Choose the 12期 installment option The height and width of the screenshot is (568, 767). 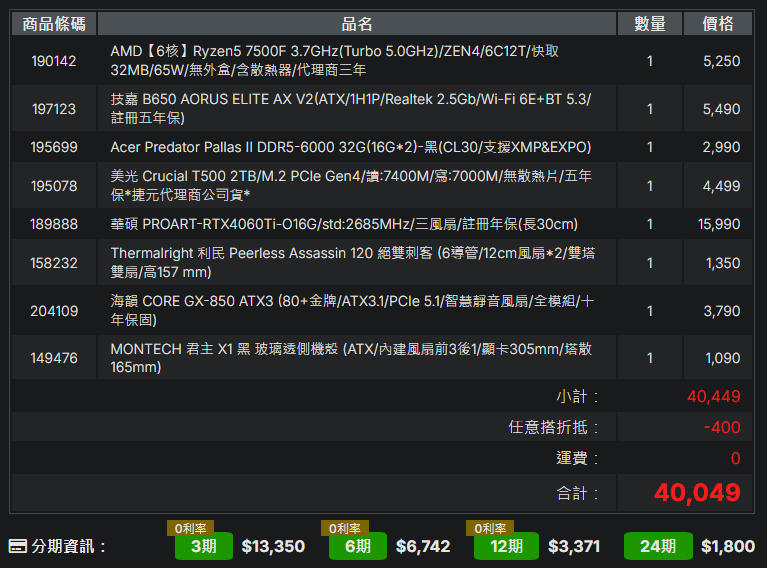506,546
